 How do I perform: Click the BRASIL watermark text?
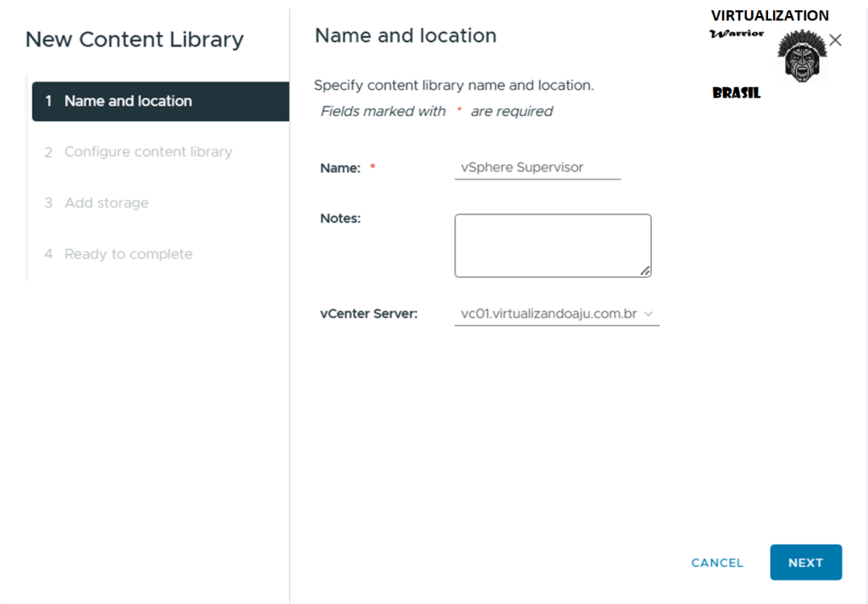[x=736, y=93]
